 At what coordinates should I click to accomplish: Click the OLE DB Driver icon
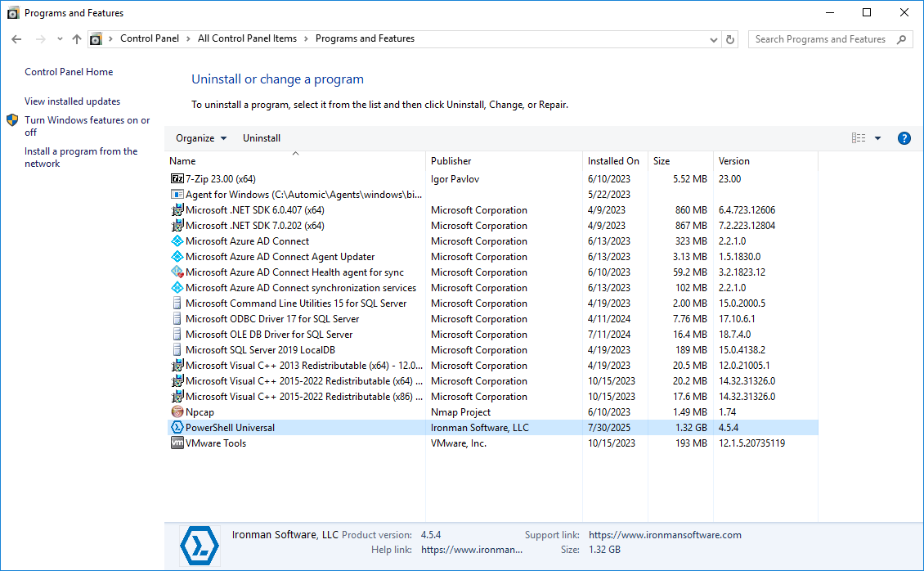(177, 334)
